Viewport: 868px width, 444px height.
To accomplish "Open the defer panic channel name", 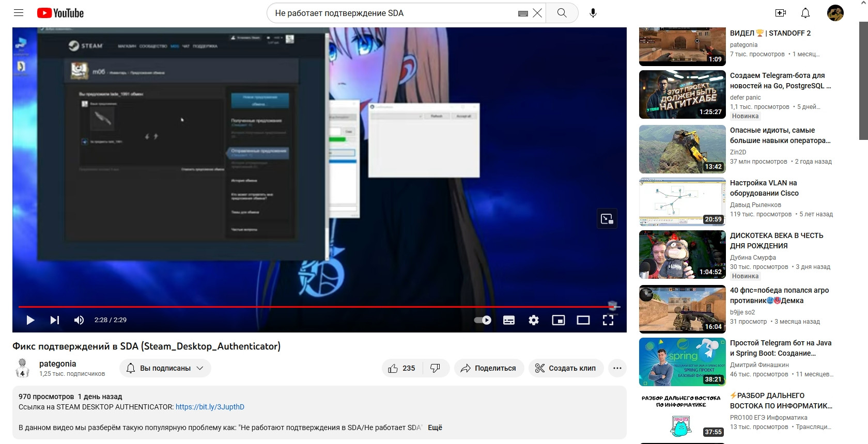I will tap(745, 98).
